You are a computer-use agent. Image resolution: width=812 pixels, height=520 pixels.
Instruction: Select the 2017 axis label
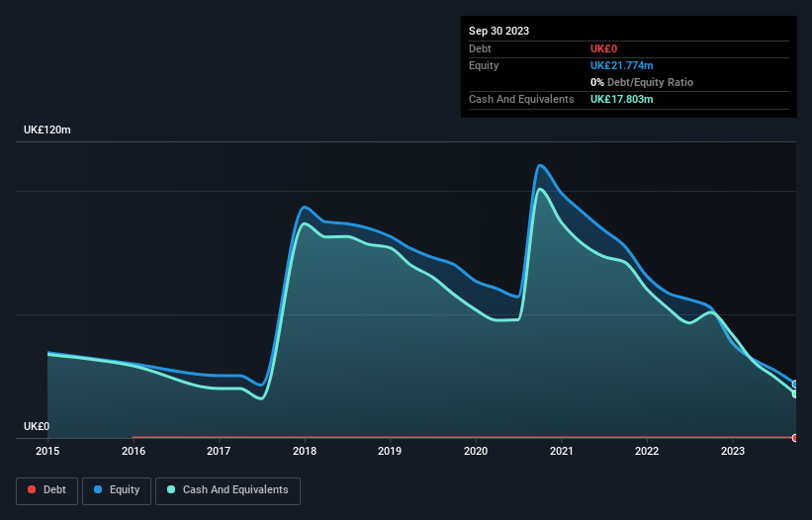coord(219,451)
